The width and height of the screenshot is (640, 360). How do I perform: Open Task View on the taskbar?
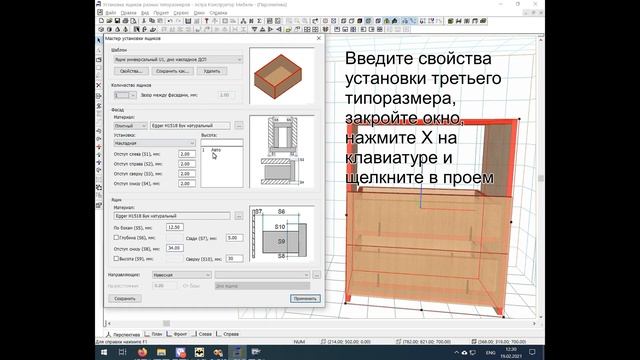(122, 352)
